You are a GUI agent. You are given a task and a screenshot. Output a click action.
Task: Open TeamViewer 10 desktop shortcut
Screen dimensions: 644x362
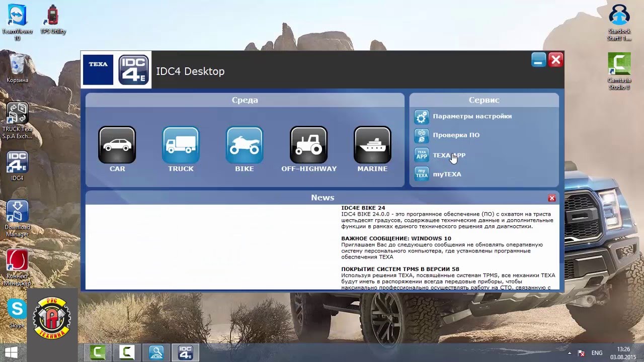[17, 23]
